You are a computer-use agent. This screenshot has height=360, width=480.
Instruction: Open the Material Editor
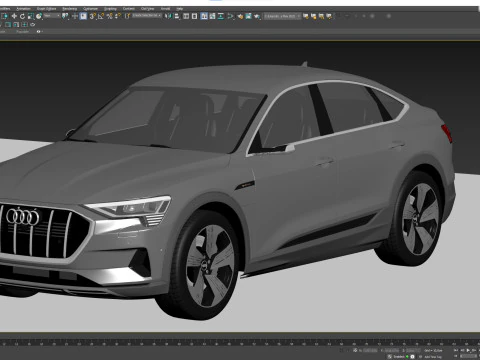(230, 16)
